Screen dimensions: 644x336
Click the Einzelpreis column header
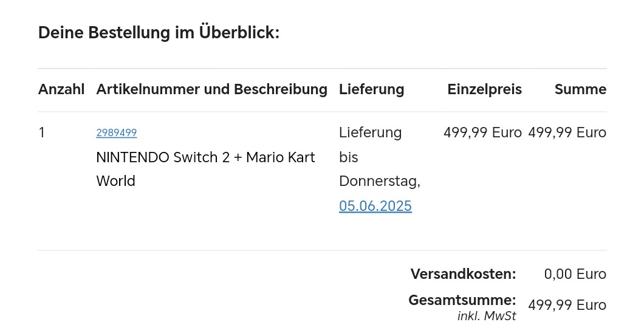click(485, 89)
